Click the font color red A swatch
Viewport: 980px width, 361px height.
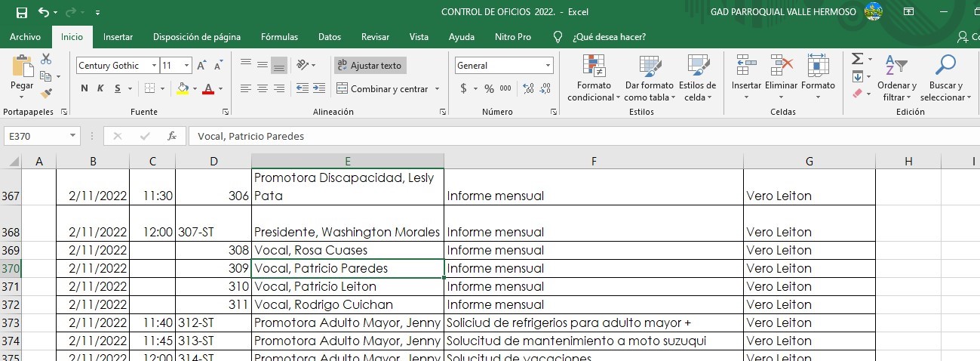point(207,89)
